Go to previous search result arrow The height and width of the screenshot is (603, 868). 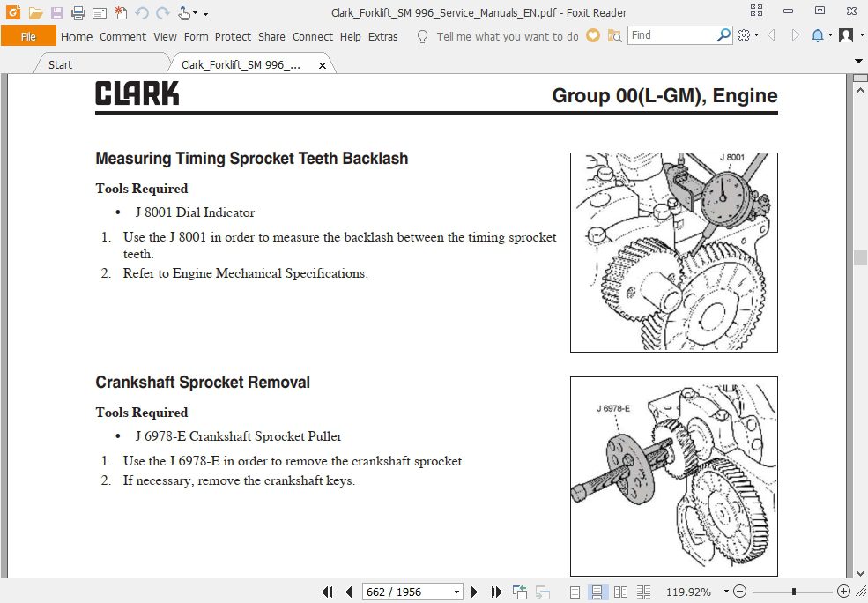tap(771, 35)
